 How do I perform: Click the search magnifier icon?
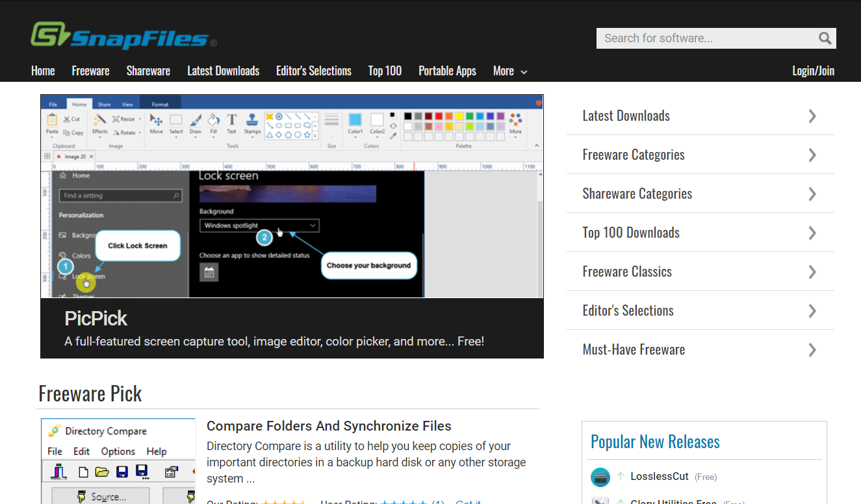pos(825,38)
